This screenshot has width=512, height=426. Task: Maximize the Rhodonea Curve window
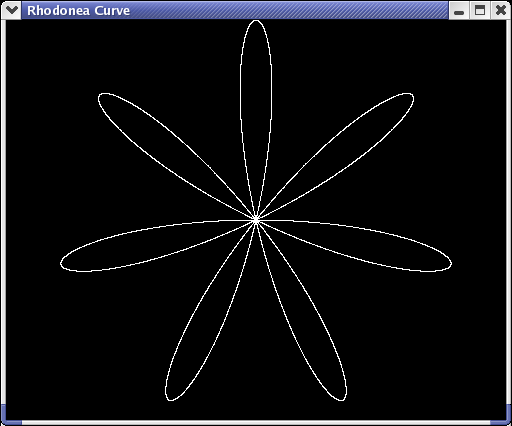coord(480,10)
